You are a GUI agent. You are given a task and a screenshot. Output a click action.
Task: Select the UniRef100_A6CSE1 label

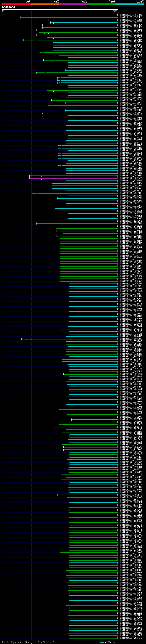pos(131,357)
